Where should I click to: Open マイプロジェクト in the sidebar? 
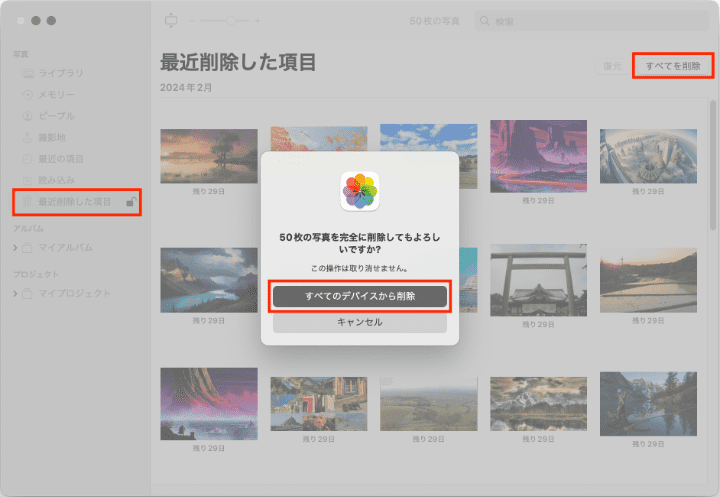(74, 293)
